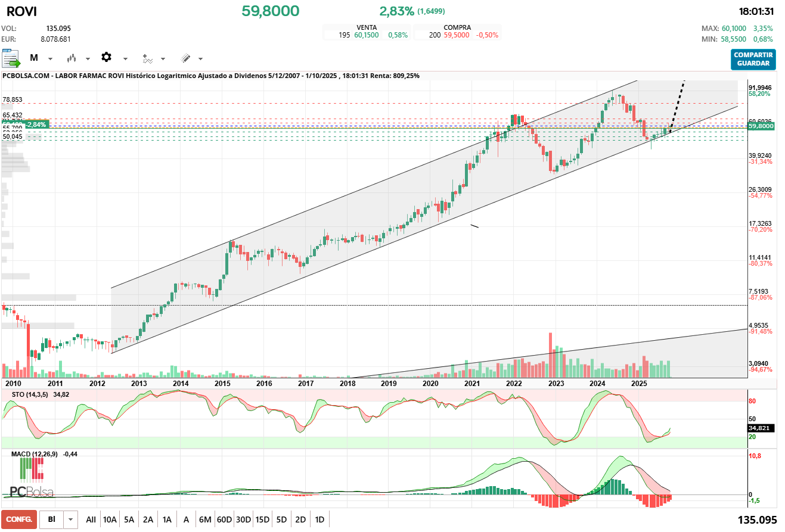
Task: Select the All time range
Action: pos(91,519)
